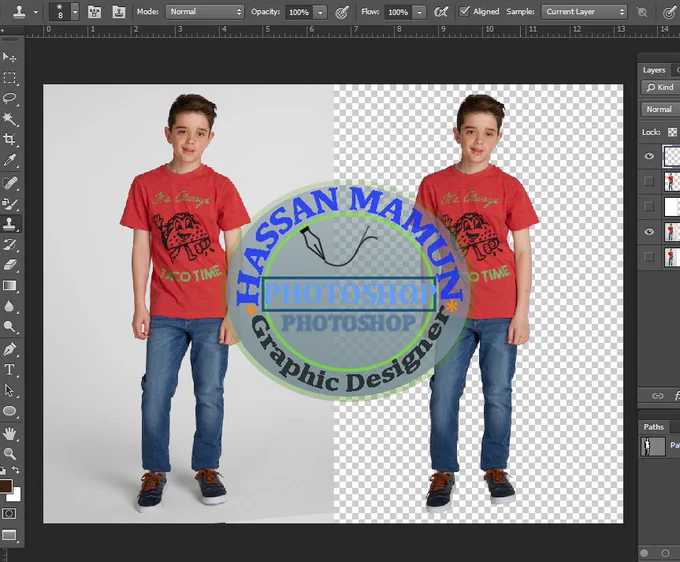Select the Gradient tool
The width and height of the screenshot is (680, 562).
click(x=10, y=285)
